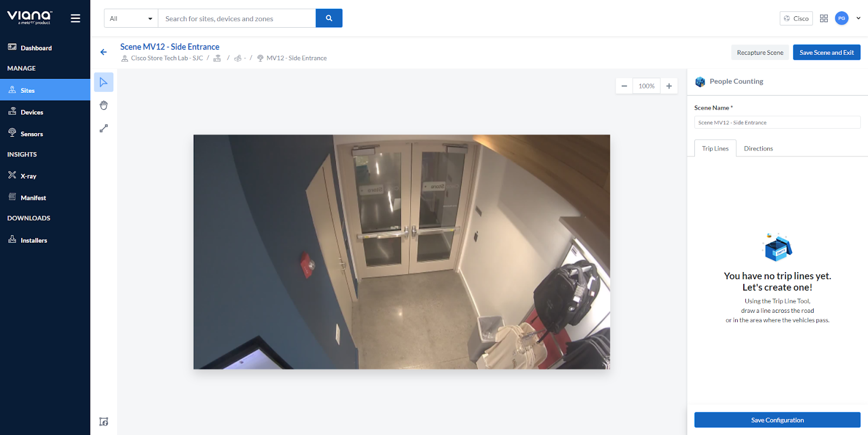Expand the user account chevron menu
Viewport: 868px width, 435px height.
[x=858, y=18]
